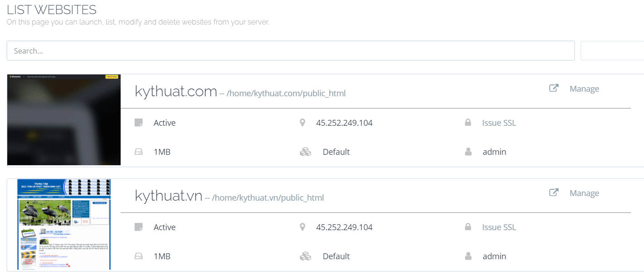Open Manage for kythuat.com
The height and width of the screenshot is (276, 644).
click(584, 89)
